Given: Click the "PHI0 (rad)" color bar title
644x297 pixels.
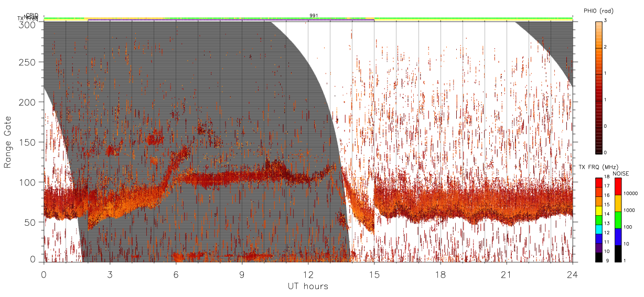Looking at the screenshot, I should coord(598,10).
